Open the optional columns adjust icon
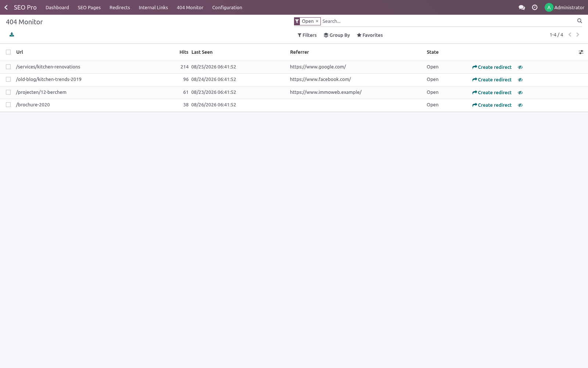This screenshot has width=588, height=368. pyautogui.click(x=581, y=52)
